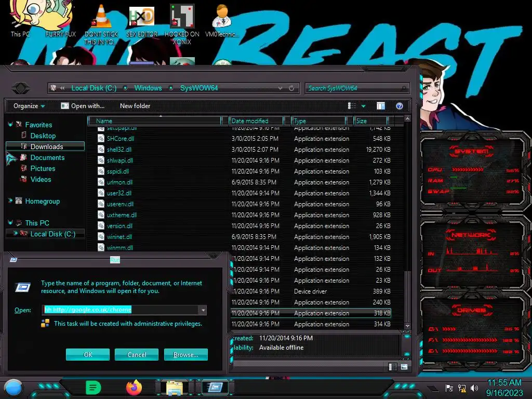
Task: Click the Start orb button
Action: [x=14, y=388]
